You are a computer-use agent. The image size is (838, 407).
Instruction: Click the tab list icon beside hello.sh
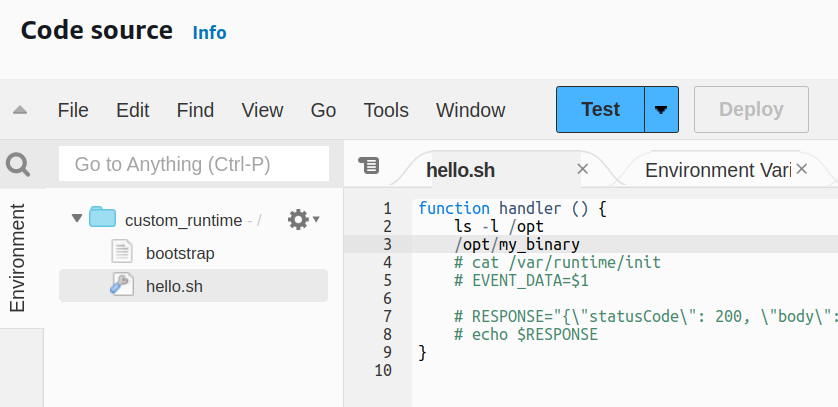[369, 166]
